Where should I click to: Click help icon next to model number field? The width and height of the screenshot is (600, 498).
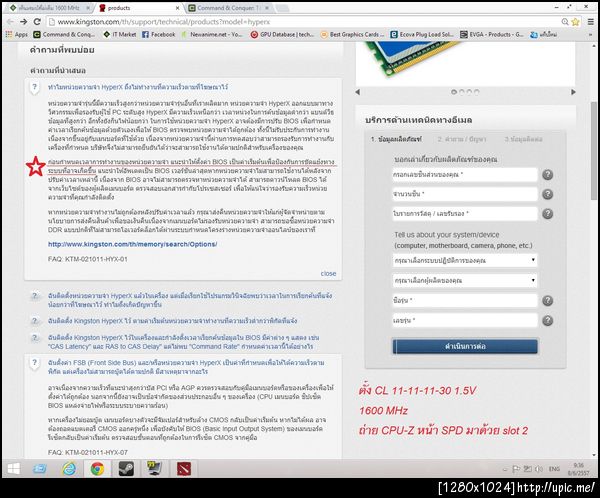pyautogui.click(x=548, y=320)
